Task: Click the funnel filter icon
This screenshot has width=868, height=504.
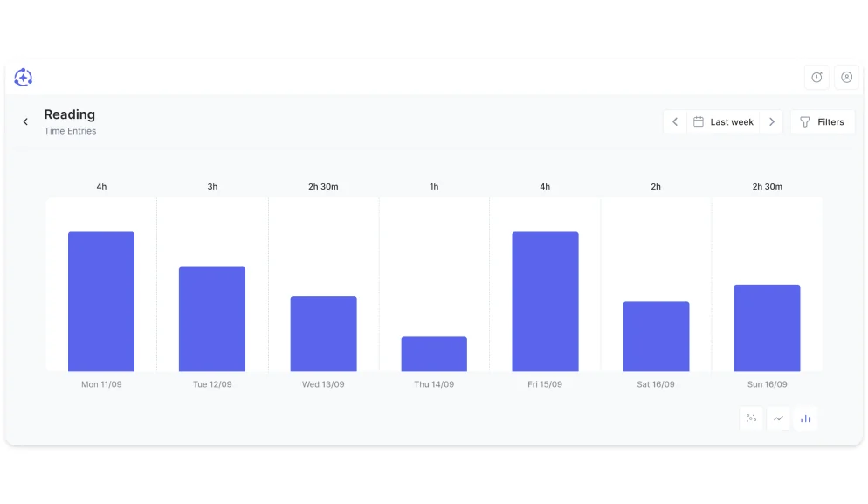Action: [805, 122]
